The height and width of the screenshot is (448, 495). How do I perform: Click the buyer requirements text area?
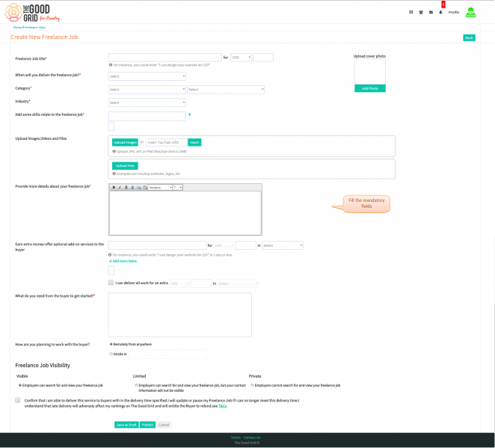180,315
